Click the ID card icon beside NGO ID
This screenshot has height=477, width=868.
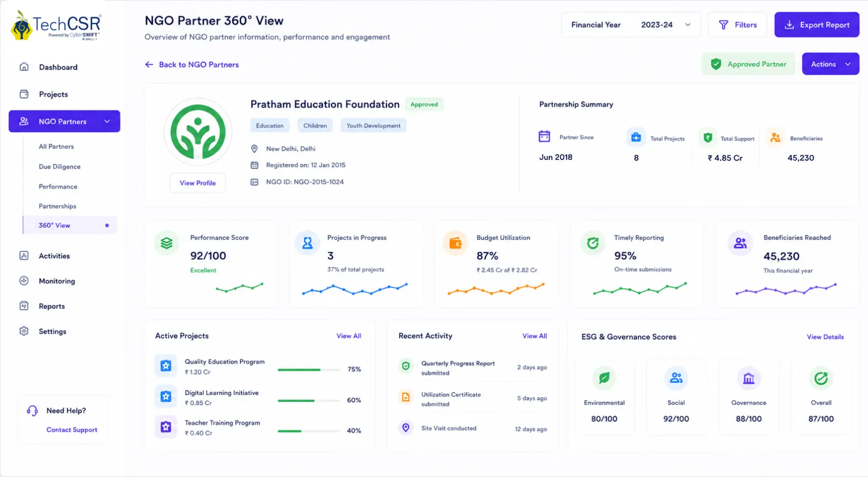(x=254, y=182)
